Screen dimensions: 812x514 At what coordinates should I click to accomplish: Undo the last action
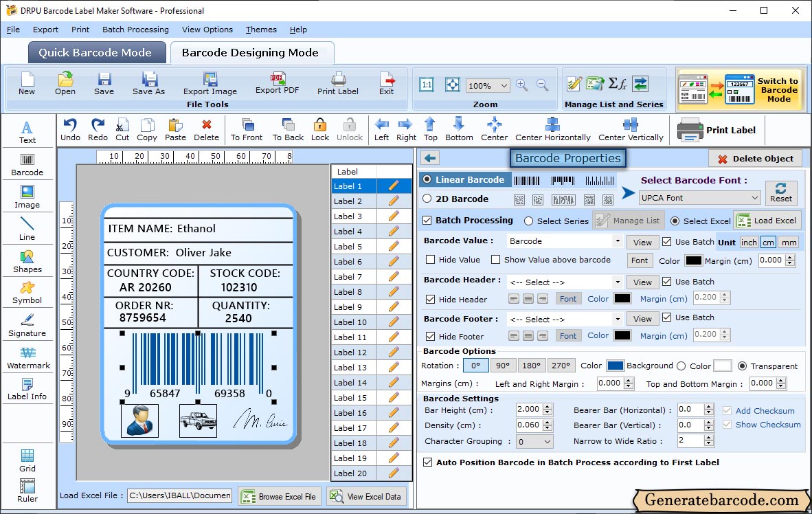[70, 130]
